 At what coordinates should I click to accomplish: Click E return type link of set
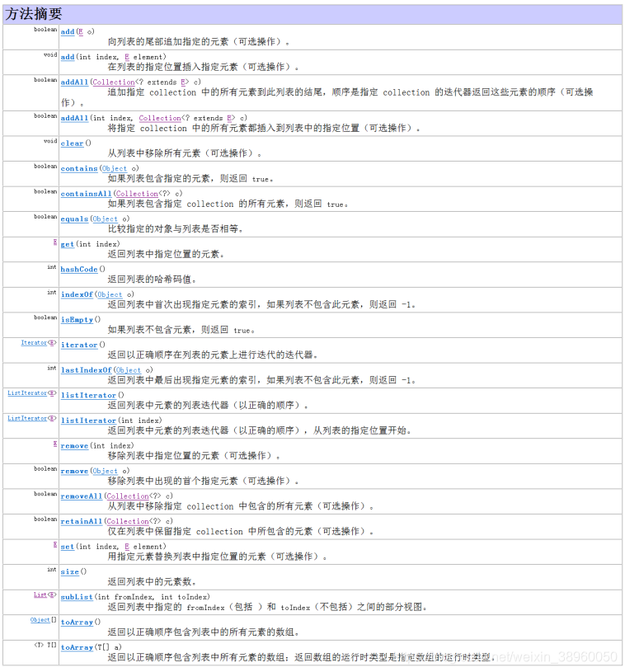pyautogui.click(x=55, y=545)
